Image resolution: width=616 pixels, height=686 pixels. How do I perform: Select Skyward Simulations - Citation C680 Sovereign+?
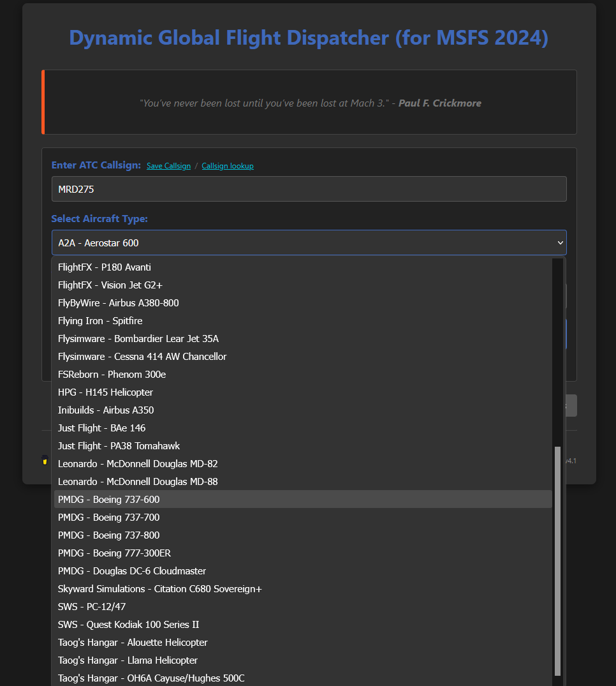303,589
